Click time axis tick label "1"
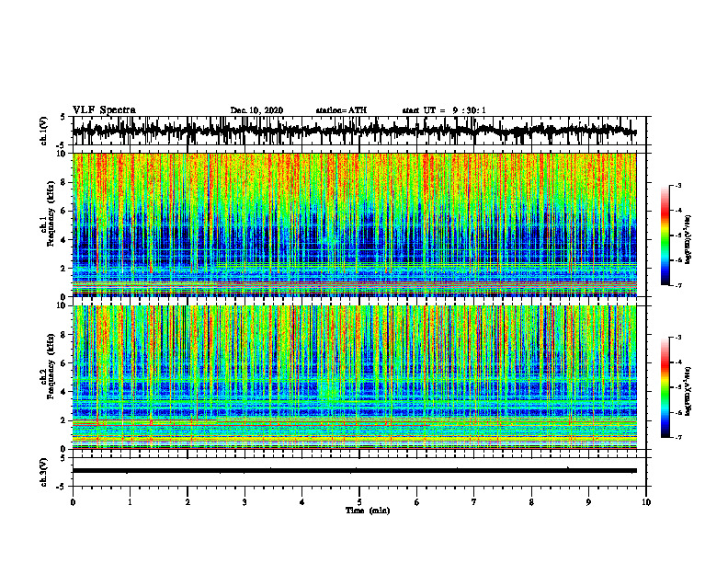 [x=130, y=502]
